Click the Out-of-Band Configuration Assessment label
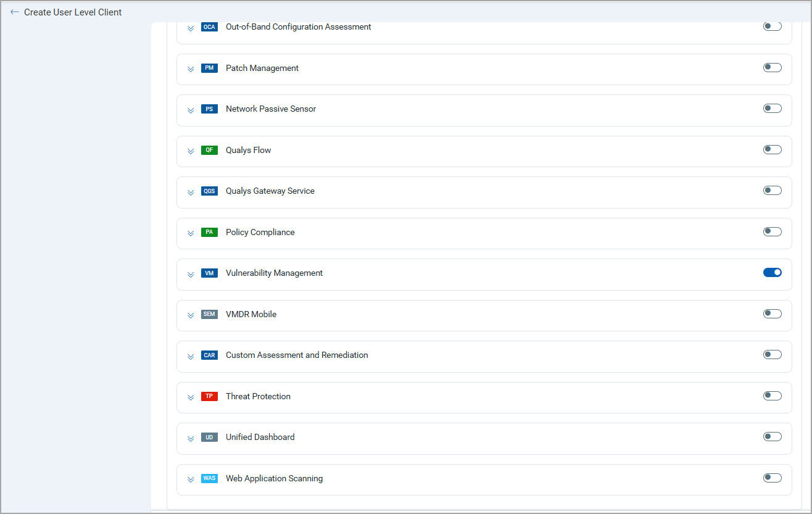812x514 pixels. coord(298,27)
